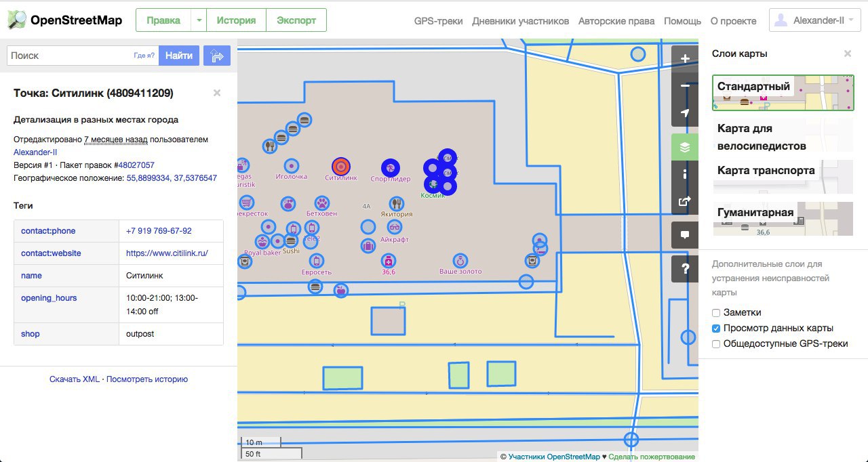Uncheck Просмотр данных карты checkbox

[x=716, y=329]
